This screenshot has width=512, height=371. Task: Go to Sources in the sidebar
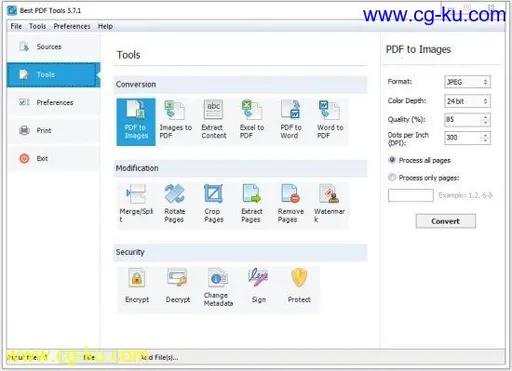(53, 47)
